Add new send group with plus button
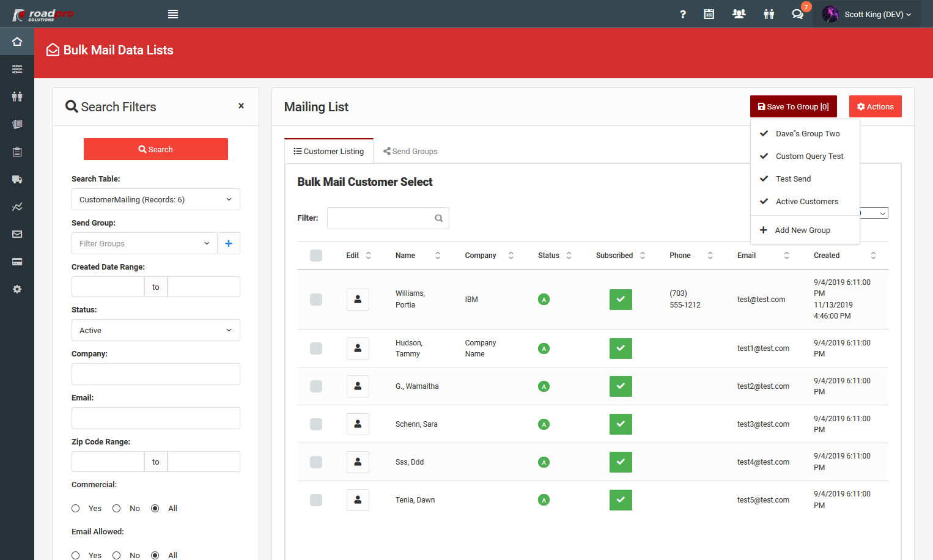 (229, 243)
